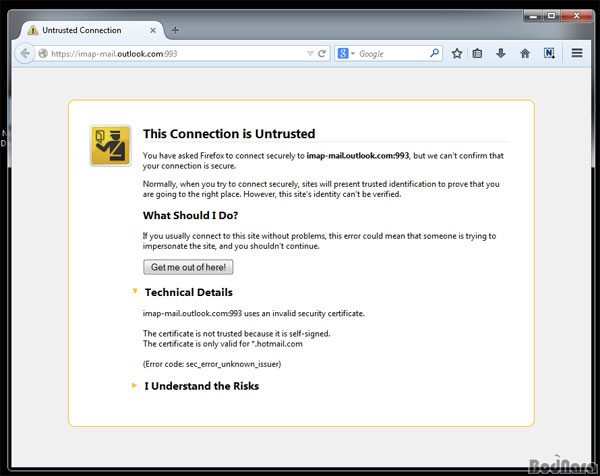The width and height of the screenshot is (600, 476).
Task: Open the Google search engine selector
Action: pyautogui.click(x=346, y=54)
